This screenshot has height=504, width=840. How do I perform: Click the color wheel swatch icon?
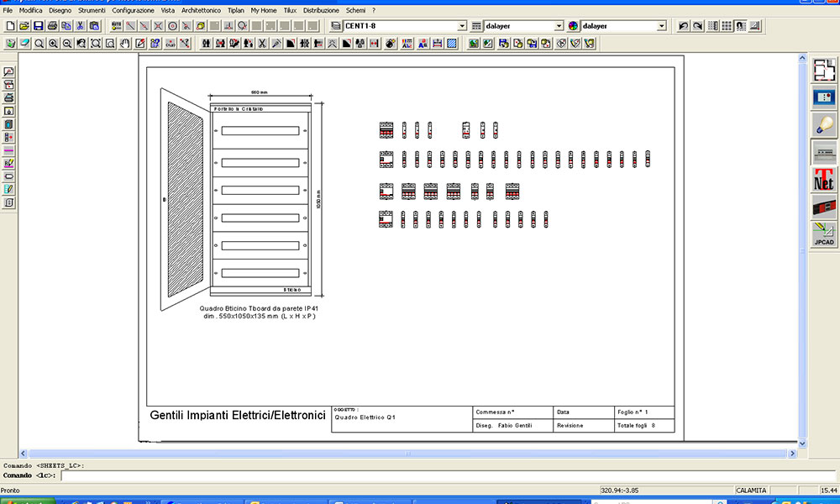tap(574, 26)
